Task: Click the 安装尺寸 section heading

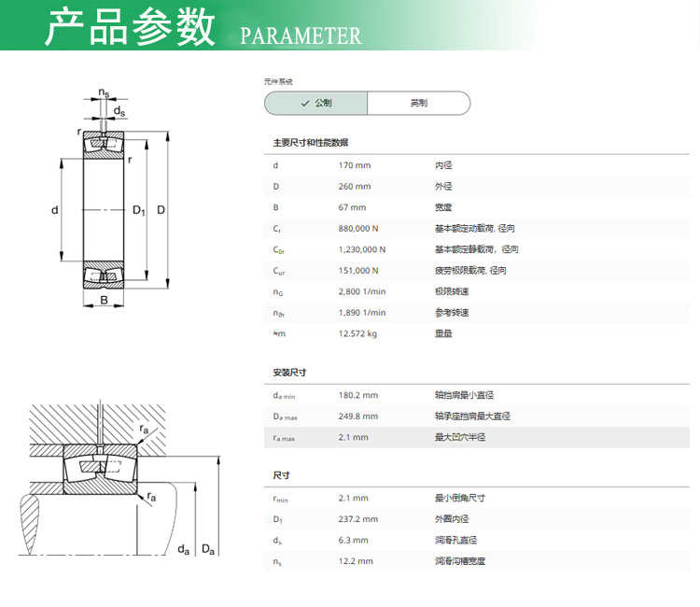Action: (x=289, y=373)
